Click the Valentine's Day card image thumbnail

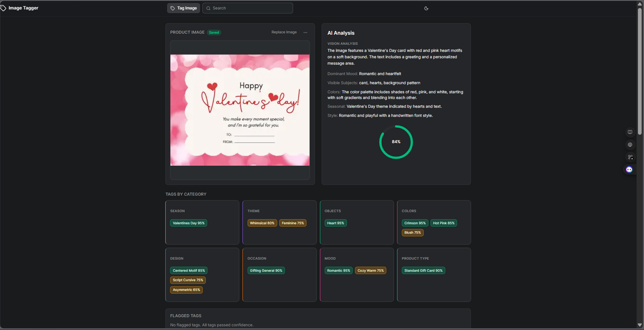click(x=240, y=110)
